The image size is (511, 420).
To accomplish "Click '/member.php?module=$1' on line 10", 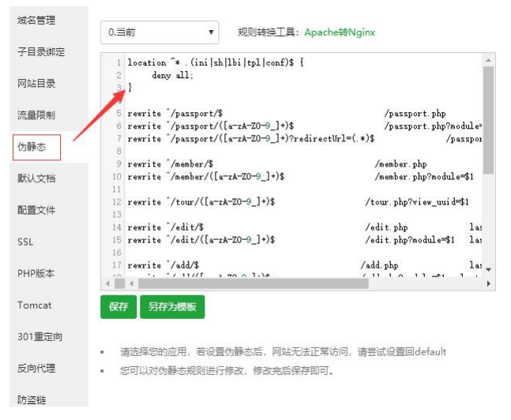I will coord(424,177).
